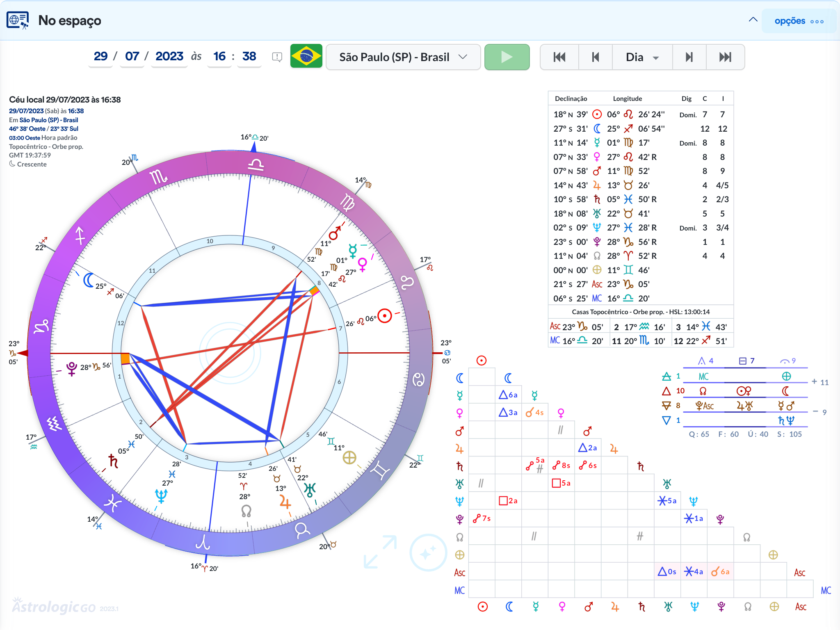Edit the minutes field 38
The image size is (840, 630).
(x=249, y=56)
